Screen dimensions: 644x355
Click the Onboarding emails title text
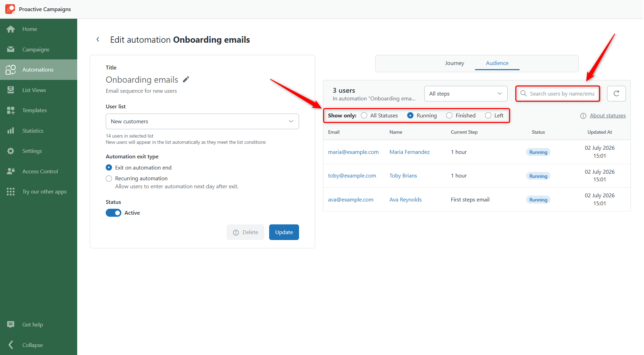(142, 80)
